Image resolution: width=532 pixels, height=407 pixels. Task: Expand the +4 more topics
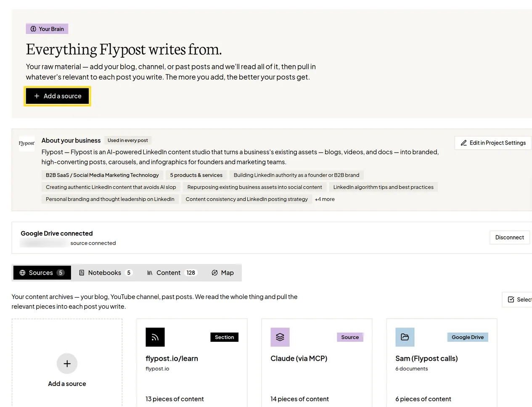(325, 199)
